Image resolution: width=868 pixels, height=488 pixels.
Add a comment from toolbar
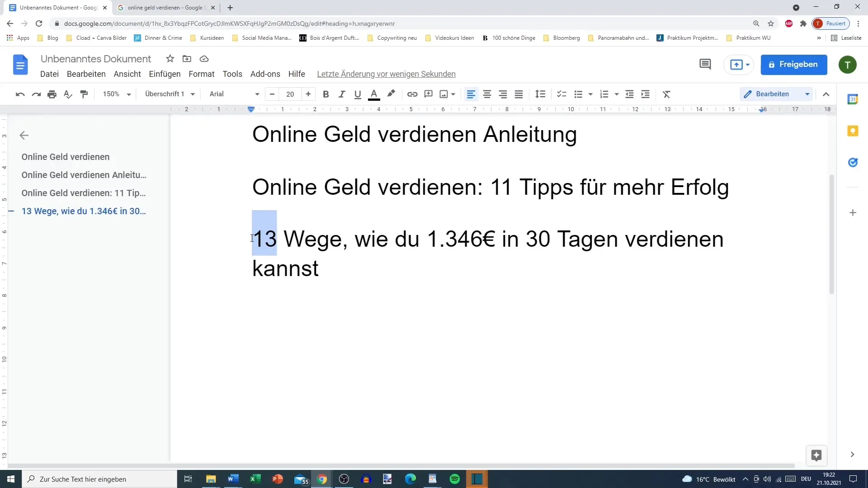coord(429,94)
